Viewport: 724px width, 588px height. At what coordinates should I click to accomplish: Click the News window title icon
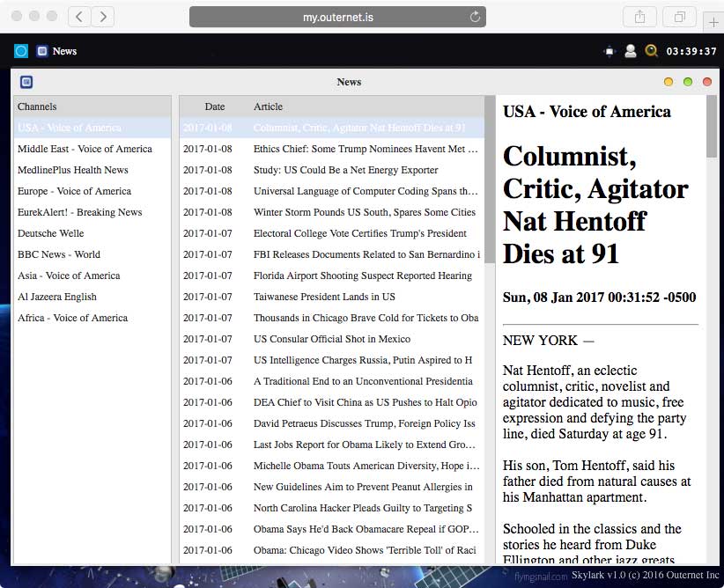coord(26,82)
